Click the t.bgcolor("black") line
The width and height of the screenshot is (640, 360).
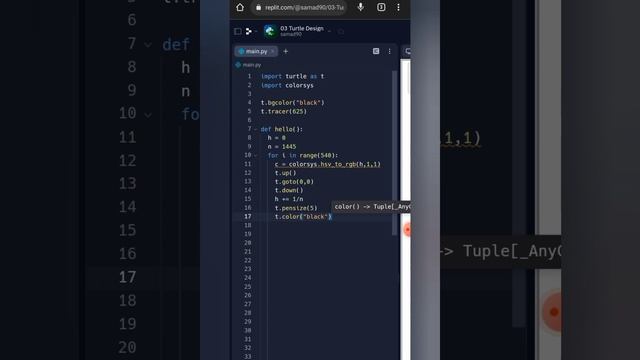293,102
